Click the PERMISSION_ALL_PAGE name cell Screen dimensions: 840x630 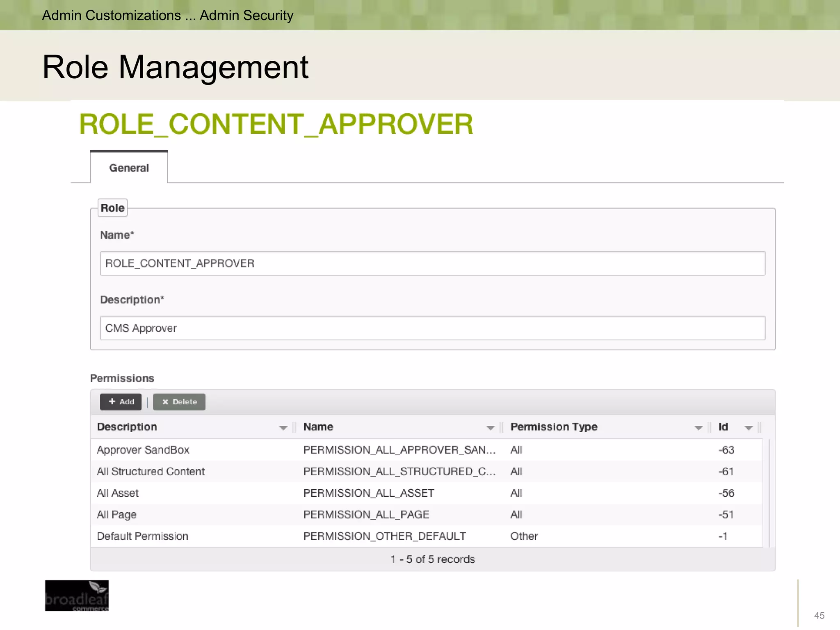pyautogui.click(x=366, y=514)
